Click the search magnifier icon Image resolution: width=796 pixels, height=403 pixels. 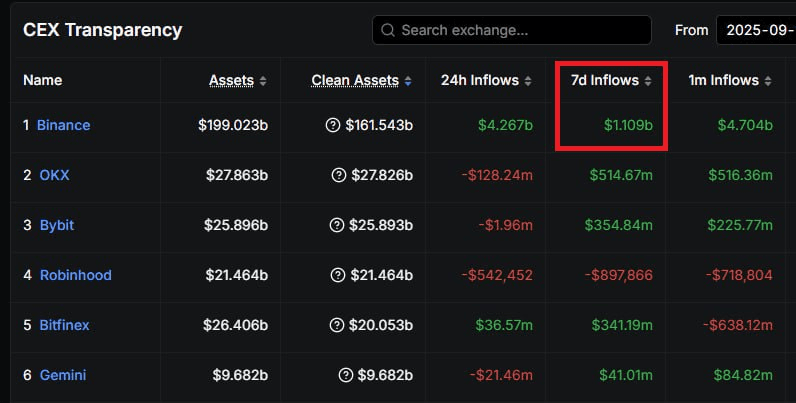tap(388, 30)
